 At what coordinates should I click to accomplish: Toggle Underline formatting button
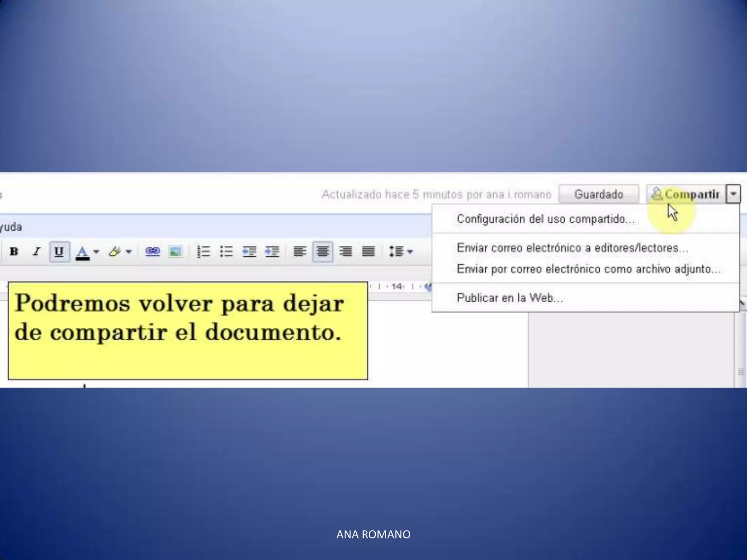coord(59,252)
